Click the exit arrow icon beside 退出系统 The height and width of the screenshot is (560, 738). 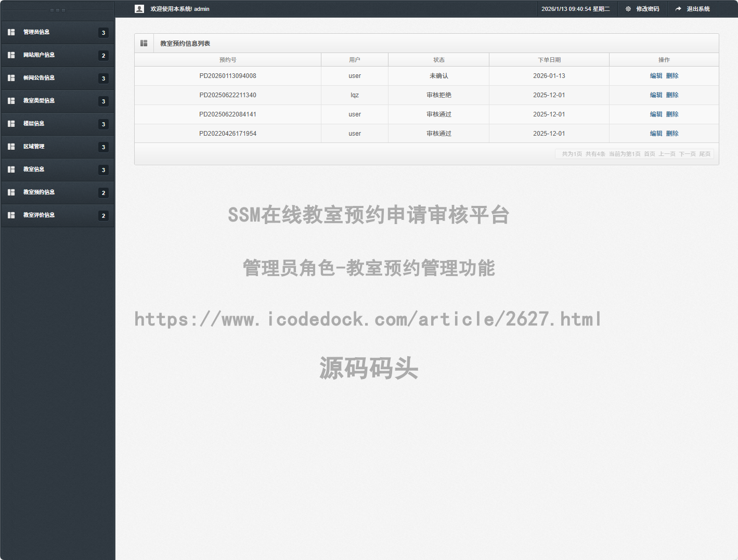[678, 8]
